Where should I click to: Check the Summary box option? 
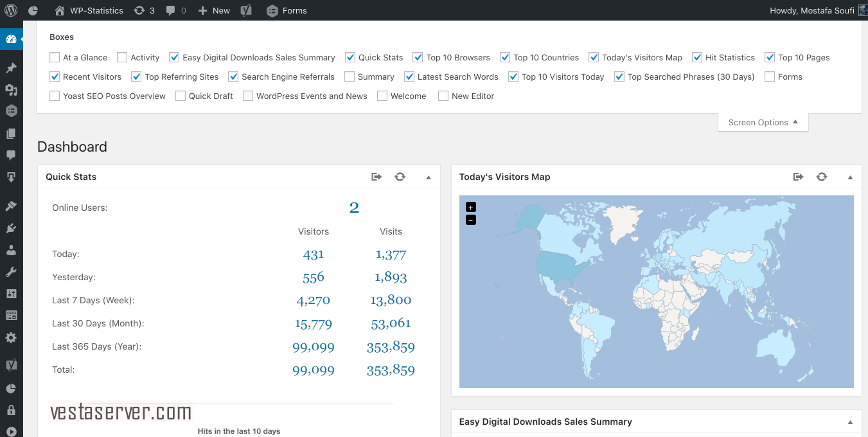(x=350, y=76)
